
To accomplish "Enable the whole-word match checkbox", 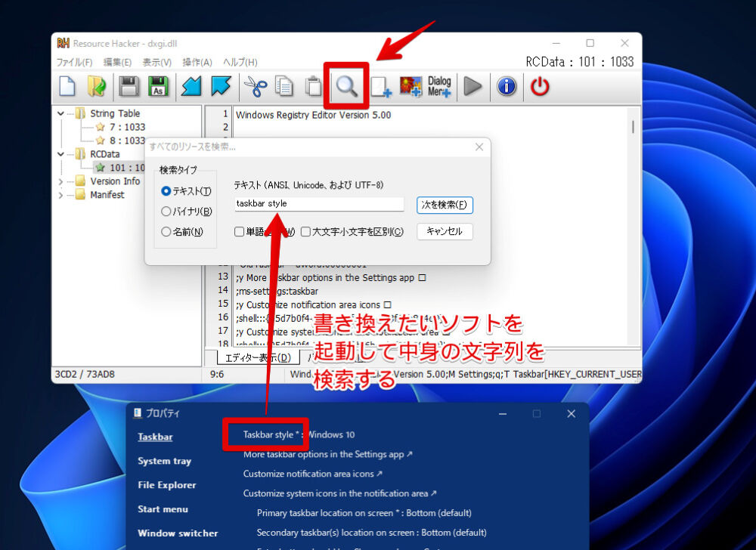I will tap(239, 232).
